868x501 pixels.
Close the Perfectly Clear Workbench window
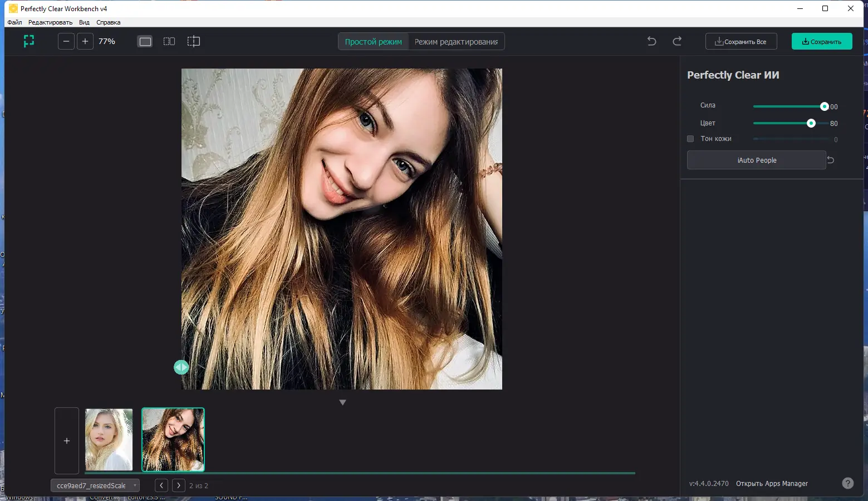pos(851,8)
